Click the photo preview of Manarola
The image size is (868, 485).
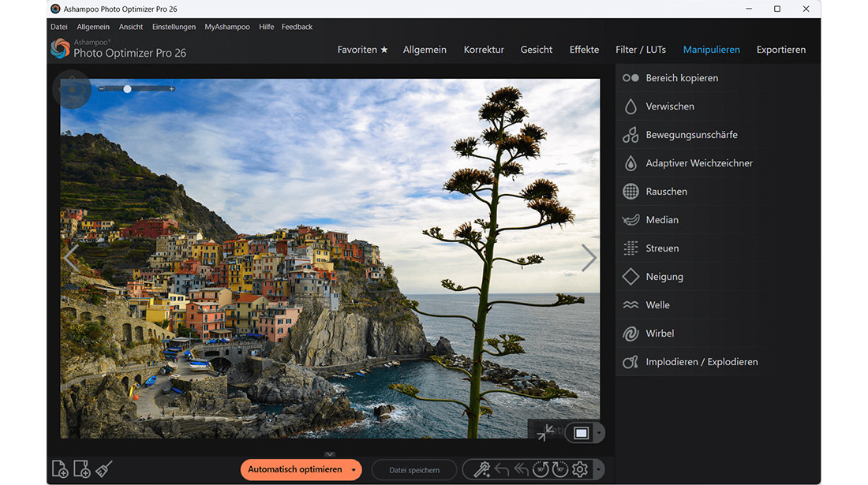click(x=330, y=258)
